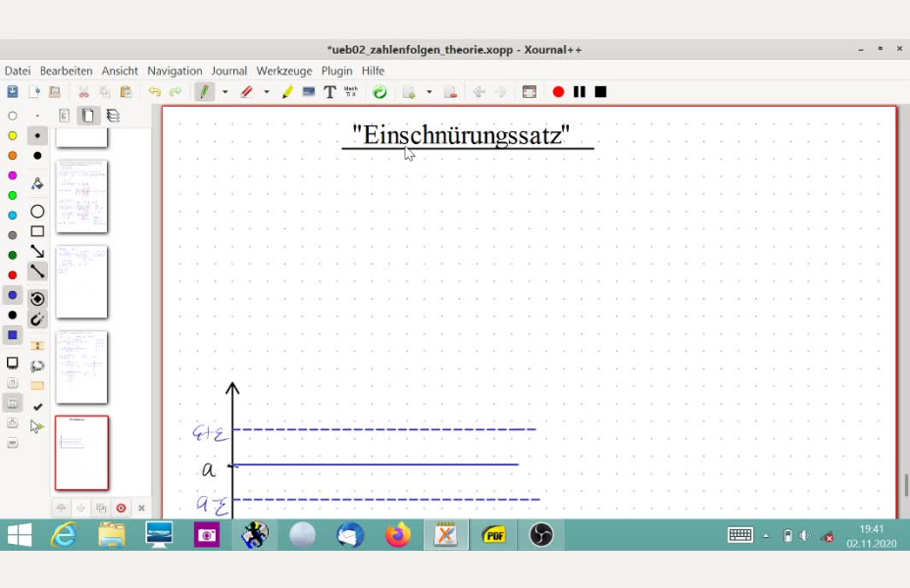Select the Eraser tool
The height and width of the screenshot is (588, 910).
[x=247, y=91]
